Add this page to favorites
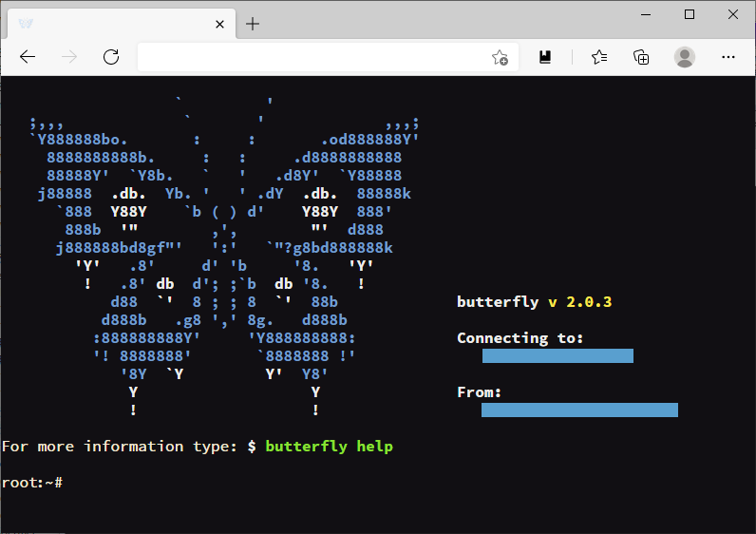Viewport: 756px width, 534px height. click(x=500, y=57)
